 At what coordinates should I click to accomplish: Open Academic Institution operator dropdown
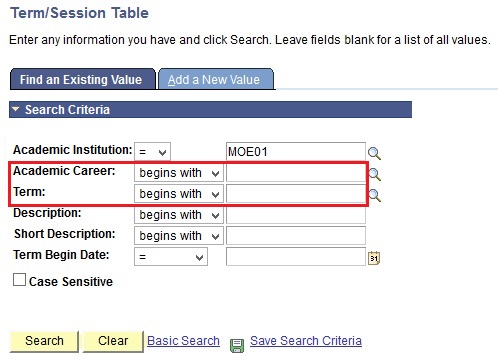click(x=152, y=152)
